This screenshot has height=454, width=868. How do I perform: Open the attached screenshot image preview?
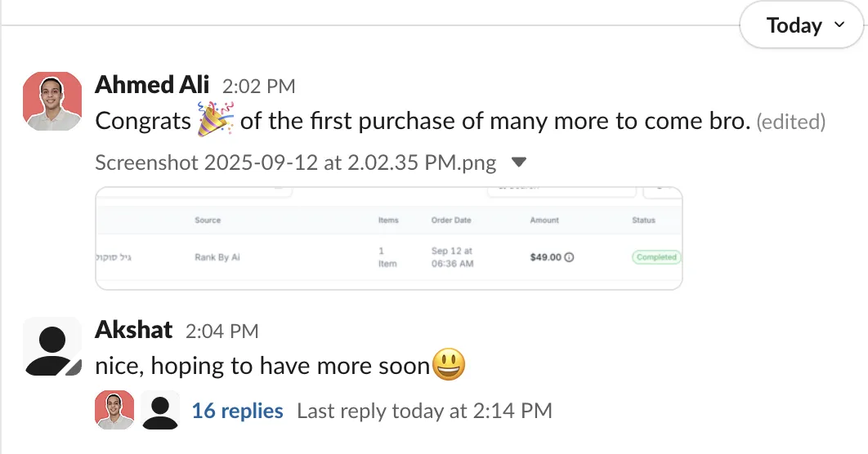(388, 238)
